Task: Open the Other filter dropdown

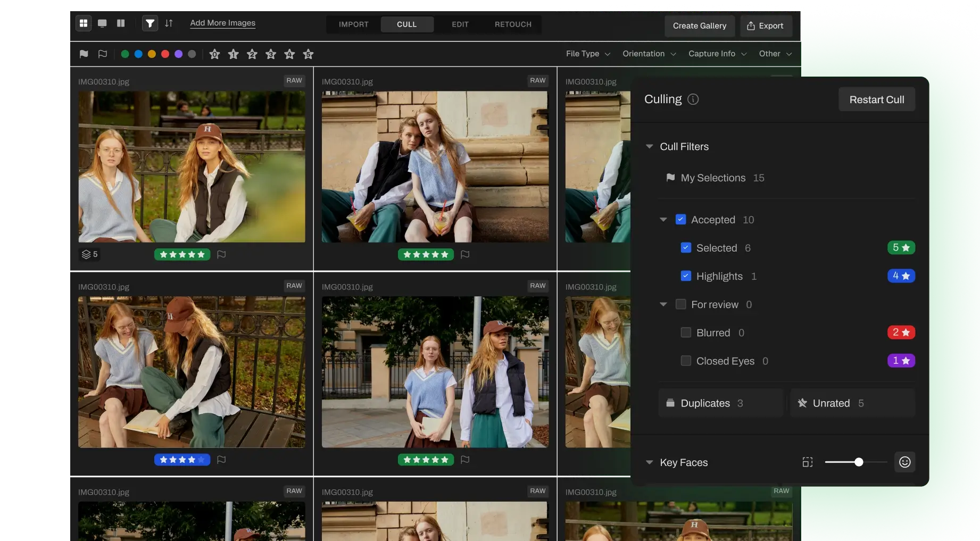Action: [x=775, y=54]
